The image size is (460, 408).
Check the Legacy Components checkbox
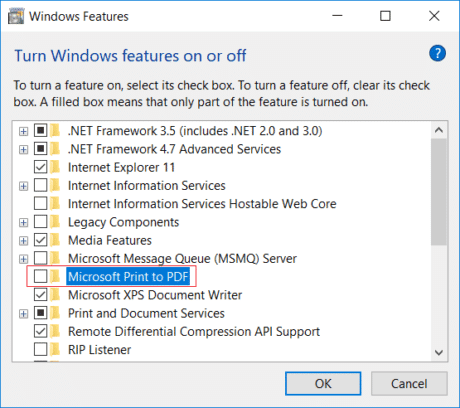(x=40, y=222)
